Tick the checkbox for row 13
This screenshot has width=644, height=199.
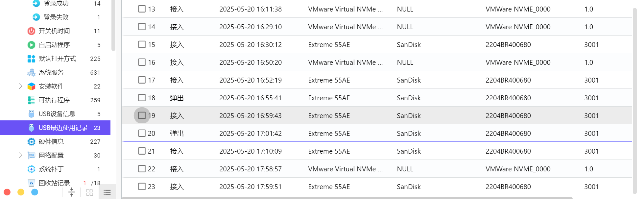(142, 9)
